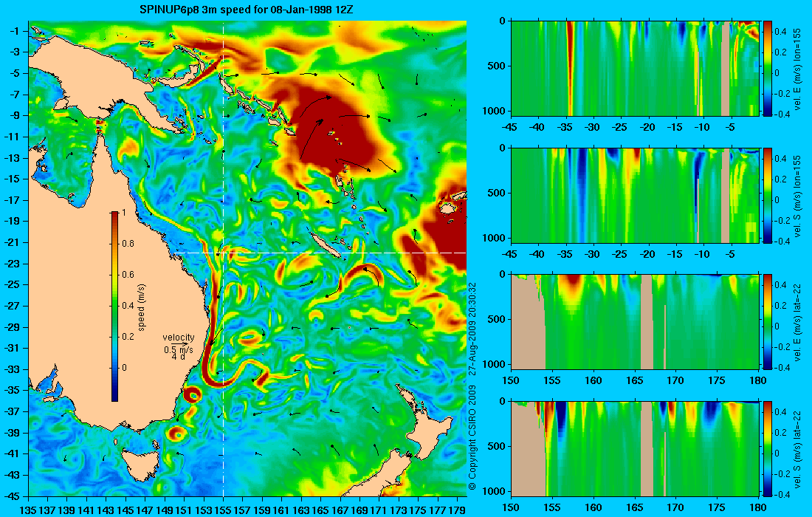Click the 'vel. E (m/s) lat=-22' label
This screenshot has width=812, height=517.
click(x=798, y=322)
